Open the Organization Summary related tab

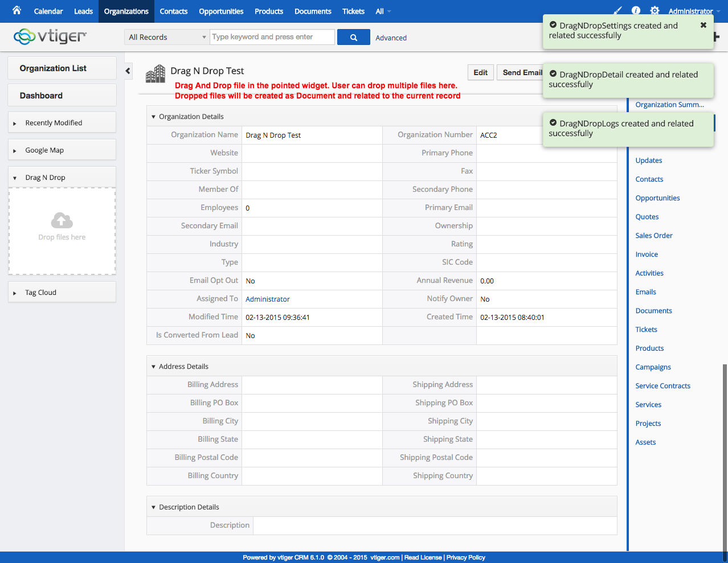[x=670, y=105]
